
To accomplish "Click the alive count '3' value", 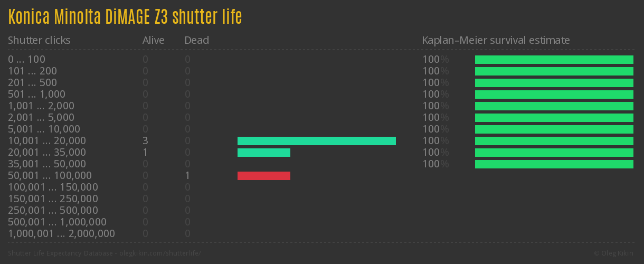I will (x=145, y=141).
